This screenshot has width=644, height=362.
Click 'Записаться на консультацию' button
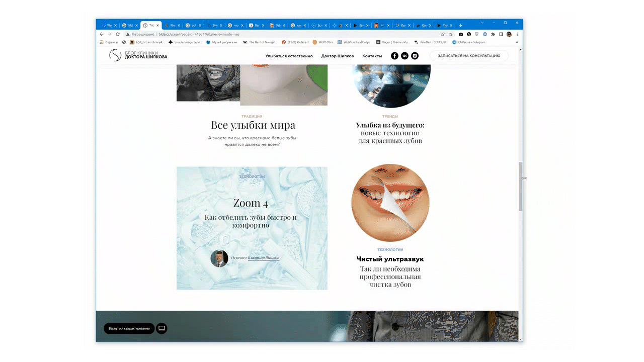click(469, 56)
